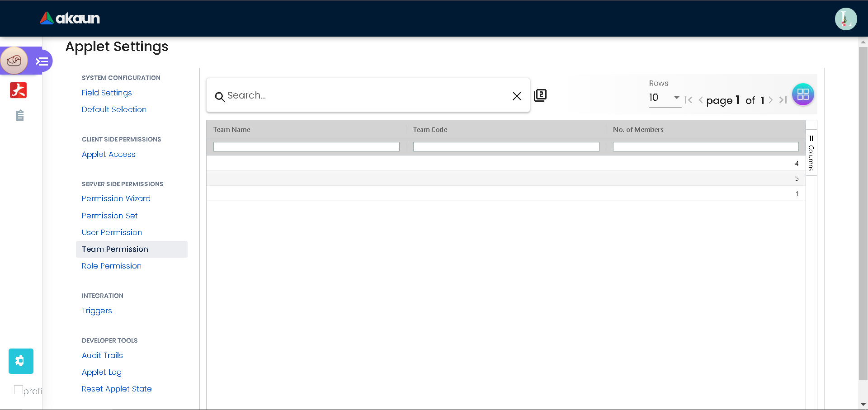Open Triggers under Integration
The height and width of the screenshot is (410, 868).
point(97,311)
